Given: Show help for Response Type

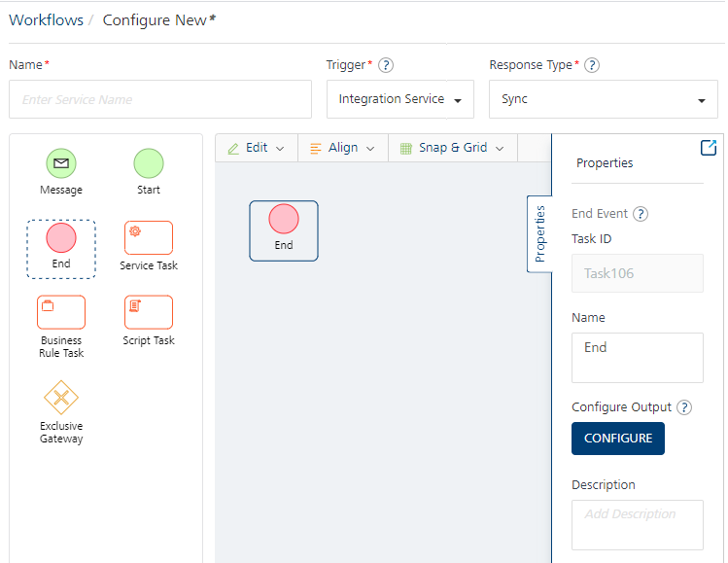Looking at the screenshot, I should (591, 65).
